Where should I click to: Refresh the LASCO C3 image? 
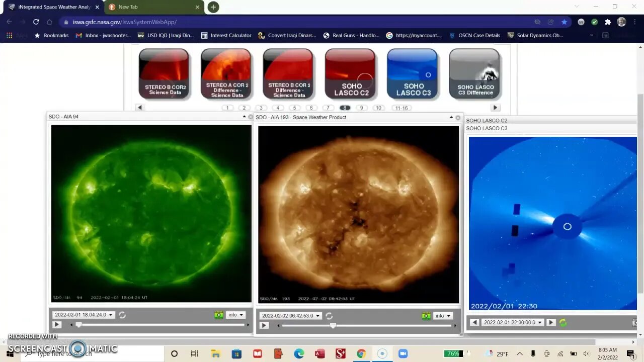tap(563, 323)
